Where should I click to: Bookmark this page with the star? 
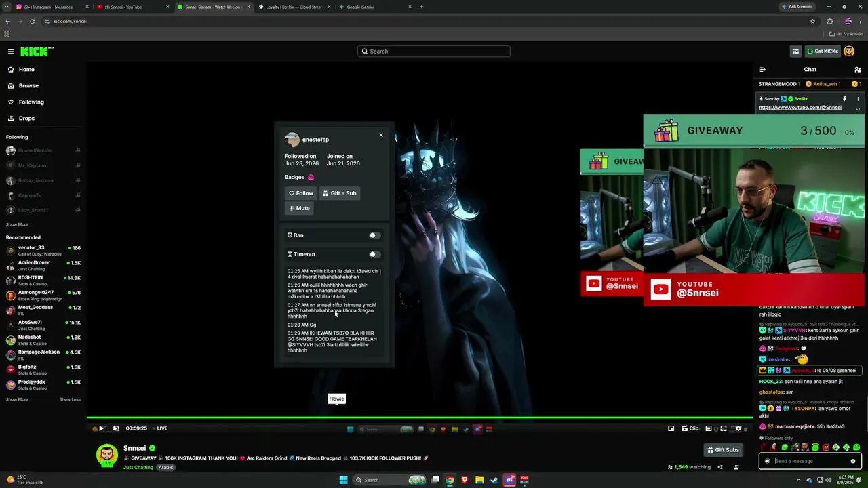pos(812,21)
